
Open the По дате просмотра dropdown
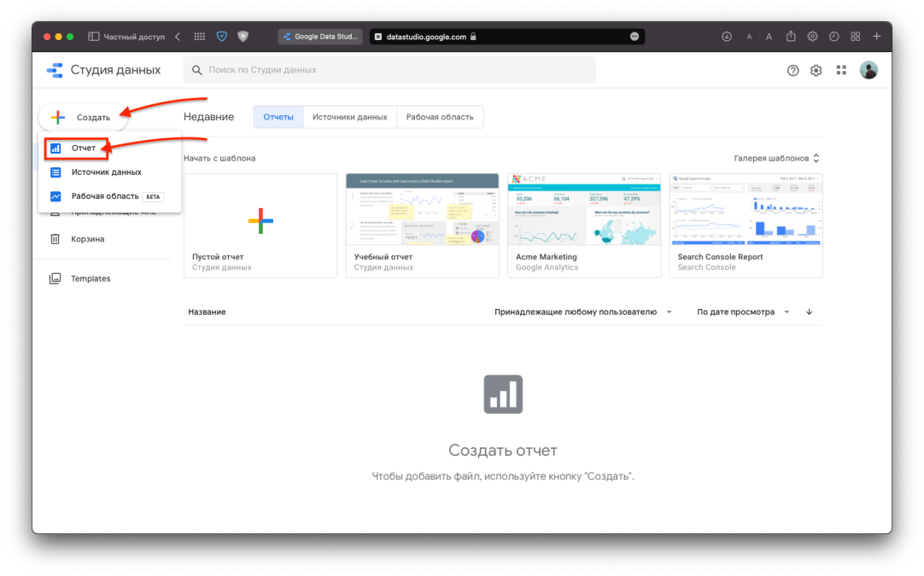point(743,312)
